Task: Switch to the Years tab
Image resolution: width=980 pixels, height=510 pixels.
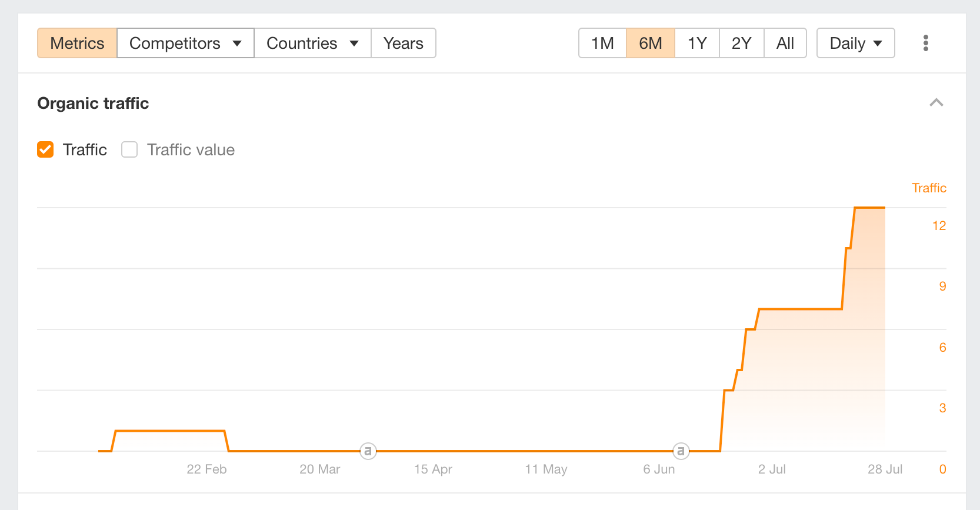Action: click(403, 43)
